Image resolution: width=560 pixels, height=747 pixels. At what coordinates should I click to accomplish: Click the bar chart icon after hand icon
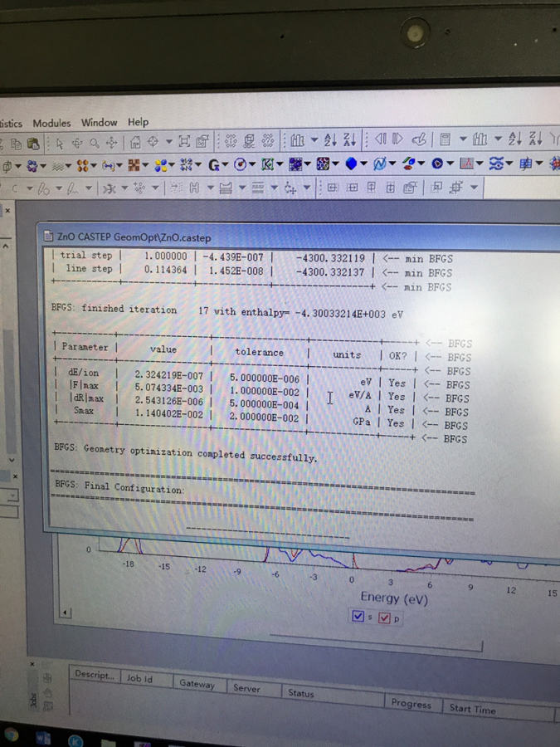click(x=480, y=139)
